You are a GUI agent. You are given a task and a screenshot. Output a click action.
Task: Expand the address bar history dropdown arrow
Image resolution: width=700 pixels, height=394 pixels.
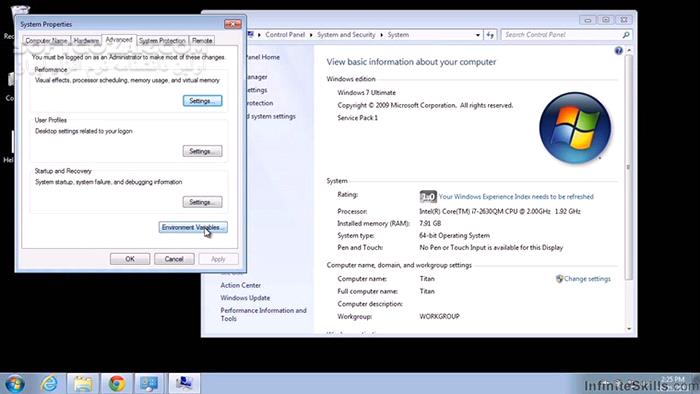coord(478,35)
